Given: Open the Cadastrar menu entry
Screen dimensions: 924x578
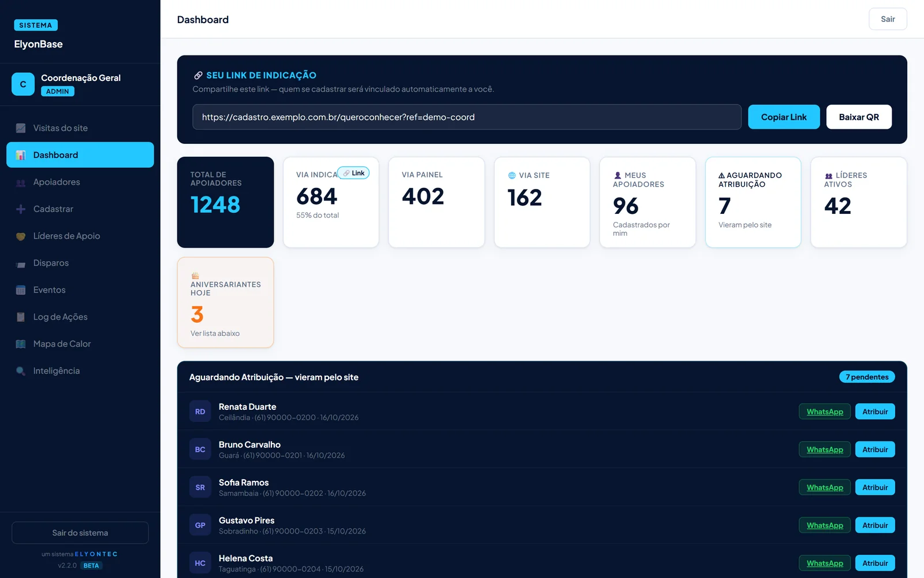Looking at the screenshot, I should click(80, 209).
